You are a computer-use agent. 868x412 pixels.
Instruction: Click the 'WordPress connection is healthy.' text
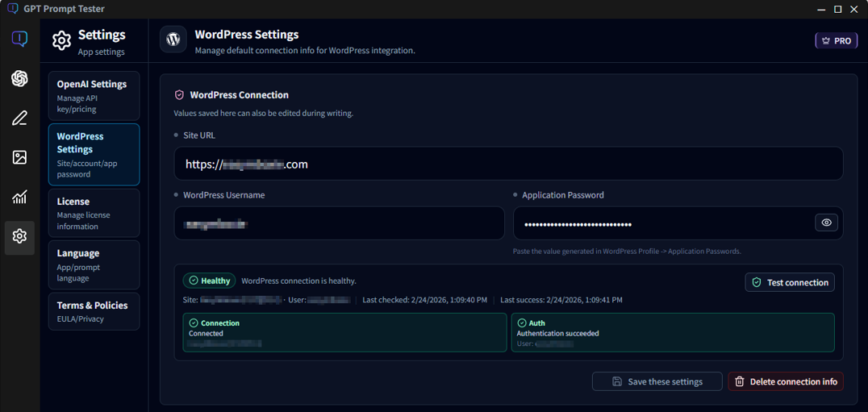click(x=299, y=281)
